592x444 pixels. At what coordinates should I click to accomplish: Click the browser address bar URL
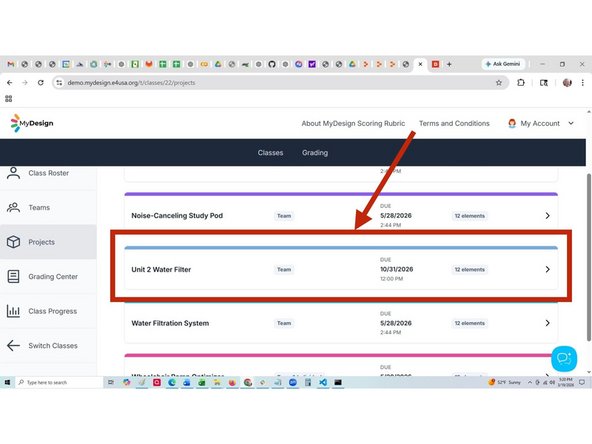(131, 83)
